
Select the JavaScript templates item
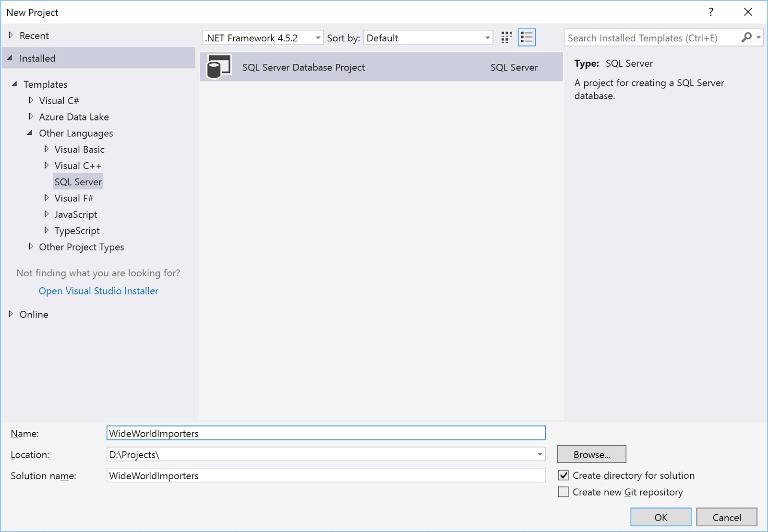(76, 214)
